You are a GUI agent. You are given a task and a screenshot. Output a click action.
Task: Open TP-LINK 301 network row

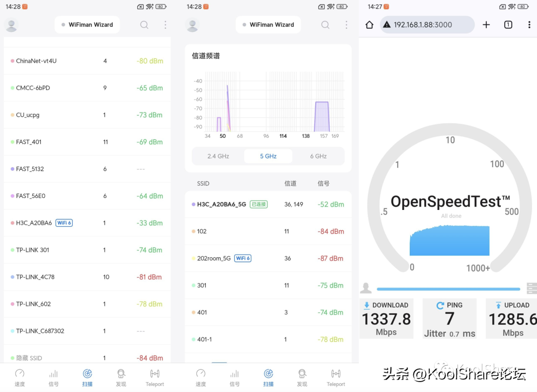[x=88, y=250]
